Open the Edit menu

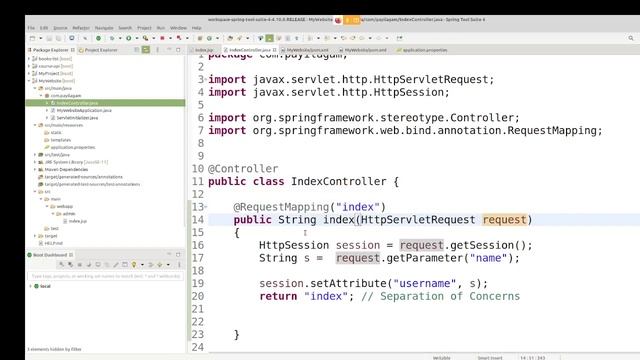click(x=44, y=28)
